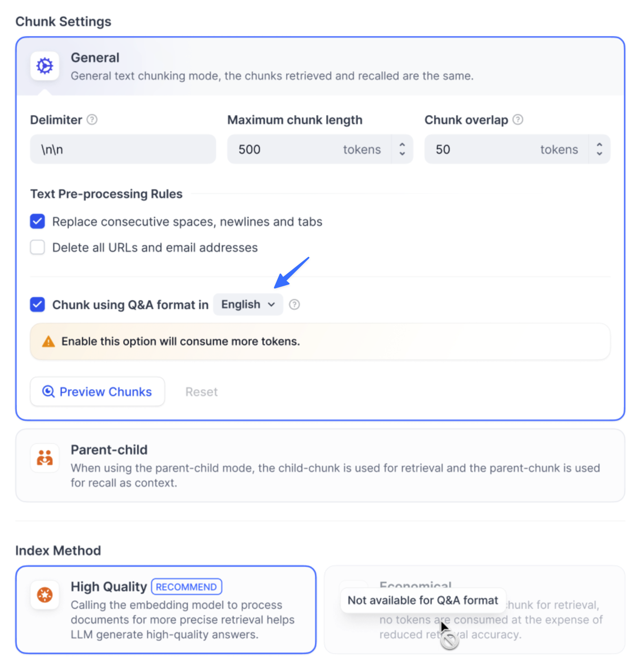This screenshot has height=672, width=644.
Task: Click the Maximum chunk length stepper arrows
Action: coord(402,149)
